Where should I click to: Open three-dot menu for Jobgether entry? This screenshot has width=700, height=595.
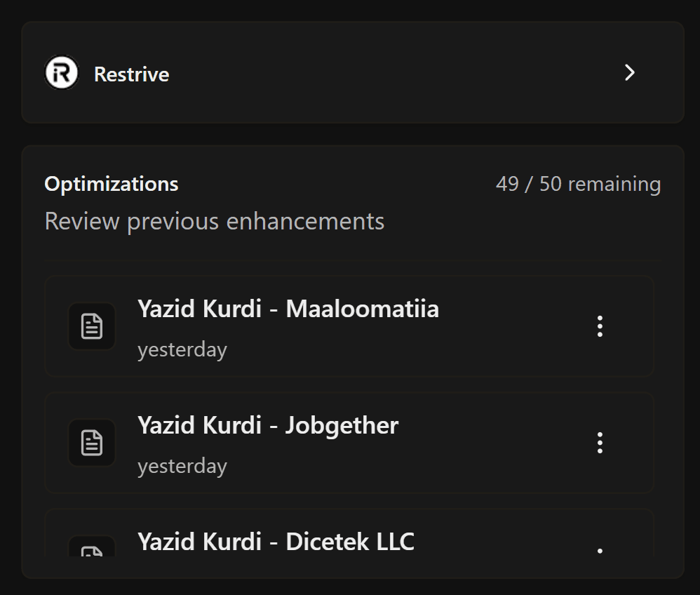coord(600,443)
